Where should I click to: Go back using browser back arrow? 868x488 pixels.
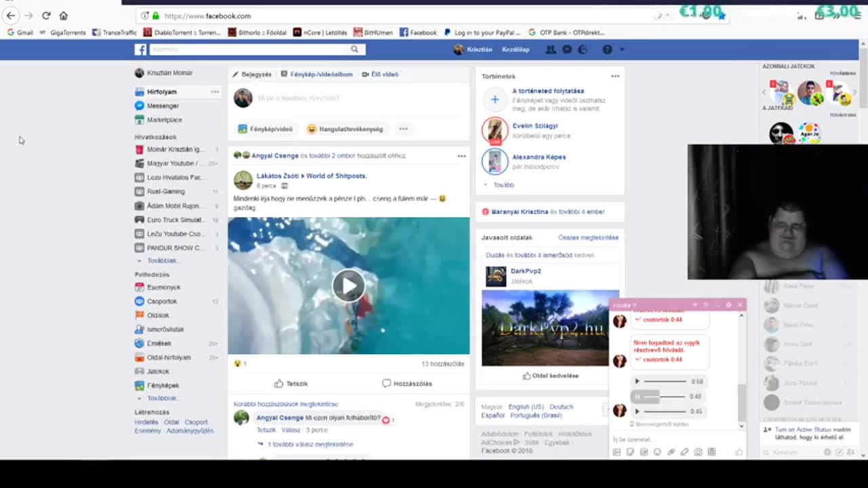(x=11, y=16)
